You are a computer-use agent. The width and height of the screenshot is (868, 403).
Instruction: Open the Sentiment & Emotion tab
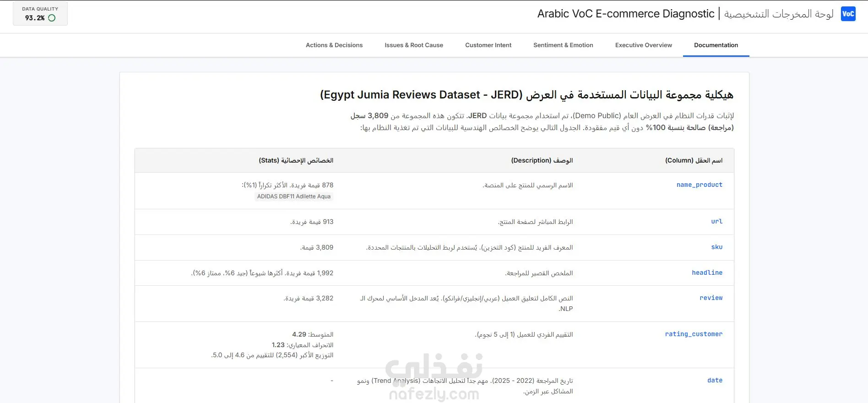click(563, 45)
